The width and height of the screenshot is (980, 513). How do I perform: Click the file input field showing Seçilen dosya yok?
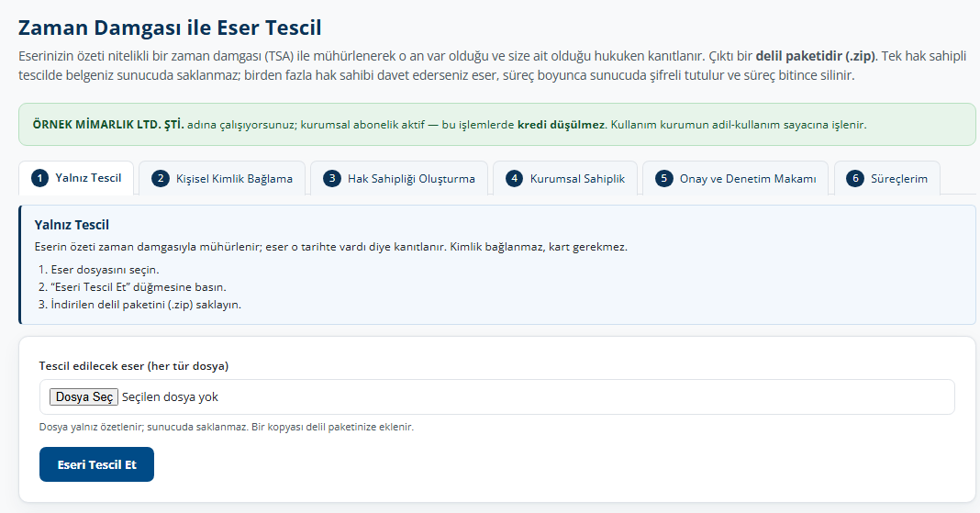coord(496,396)
